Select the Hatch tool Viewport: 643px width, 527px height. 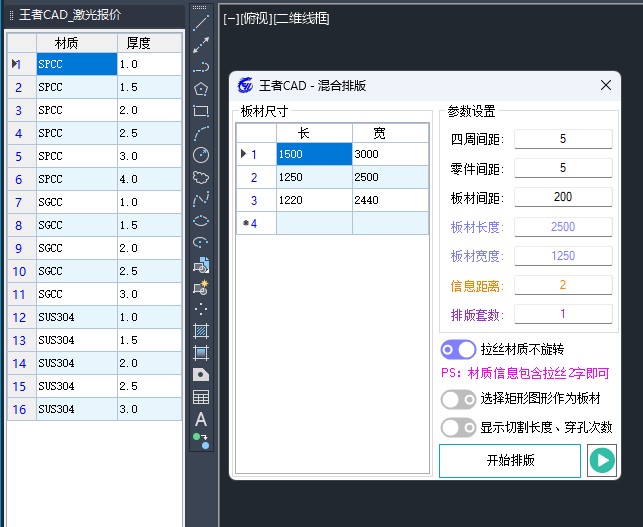(x=201, y=331)
